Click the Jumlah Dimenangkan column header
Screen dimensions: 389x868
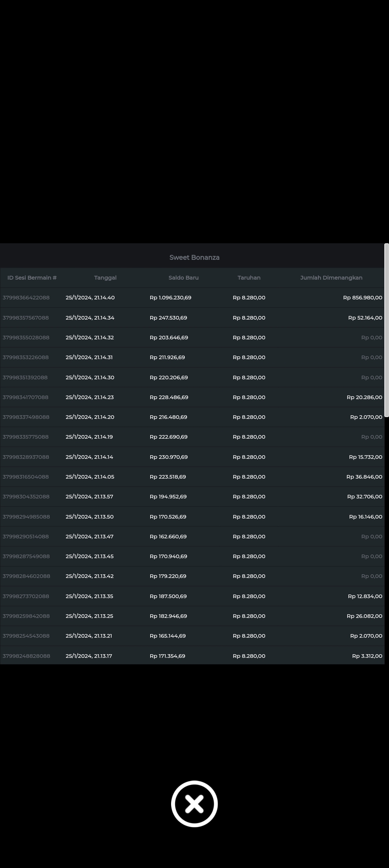tap(331, 277)
